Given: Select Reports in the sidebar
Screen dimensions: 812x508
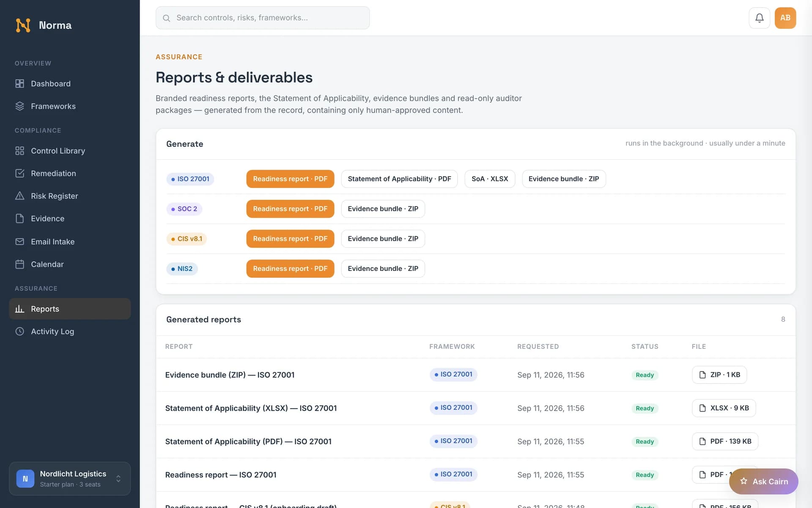Looking at the screenshot, I should pos(70,309).
